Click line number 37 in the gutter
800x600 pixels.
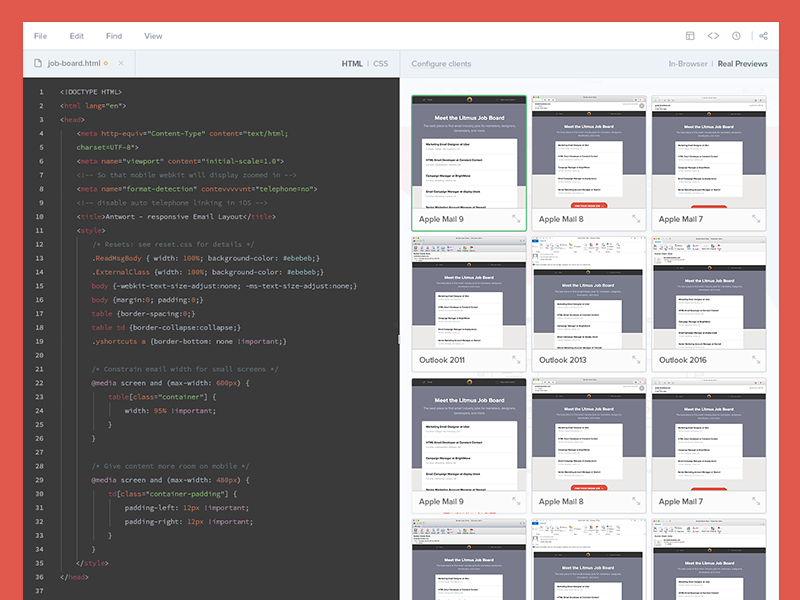(39, 591)
